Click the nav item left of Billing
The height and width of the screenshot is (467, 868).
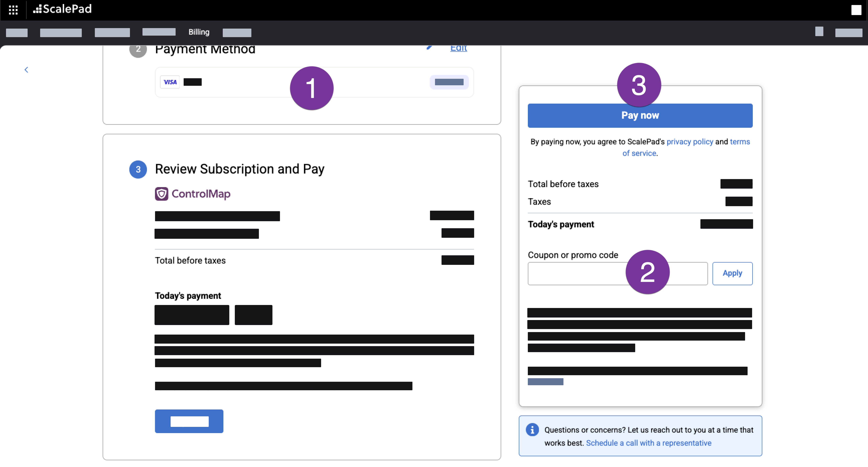pyautogui.click(x=159, y=32)
